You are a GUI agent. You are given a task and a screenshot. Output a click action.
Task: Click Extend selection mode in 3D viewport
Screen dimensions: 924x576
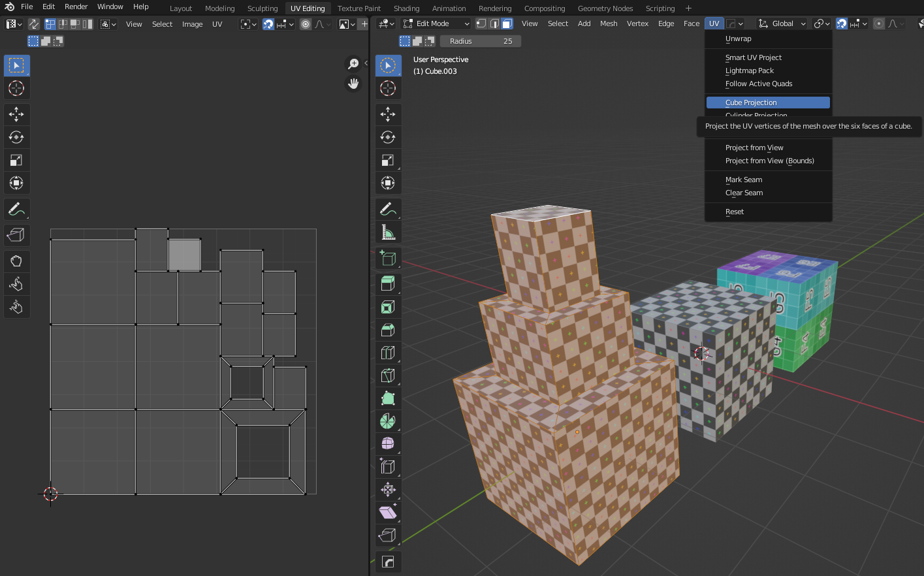pos(417,41)
